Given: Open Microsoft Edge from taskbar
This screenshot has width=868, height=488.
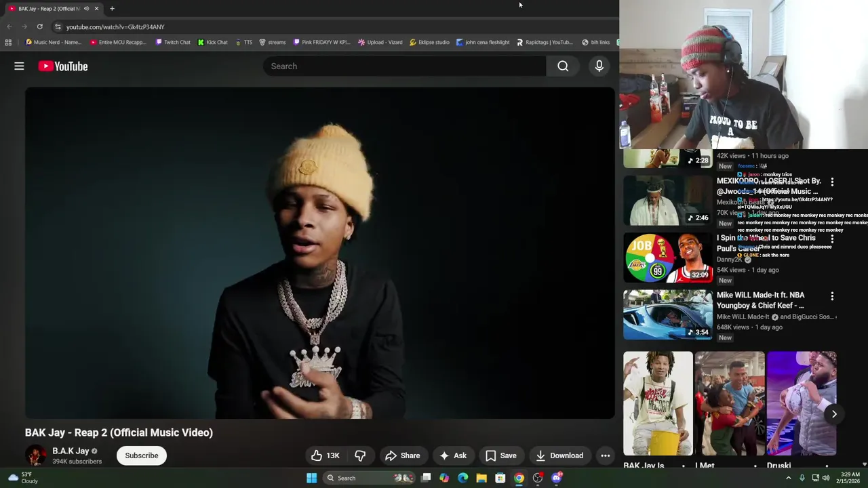Looking at the screenshot, I should point(462,478).
